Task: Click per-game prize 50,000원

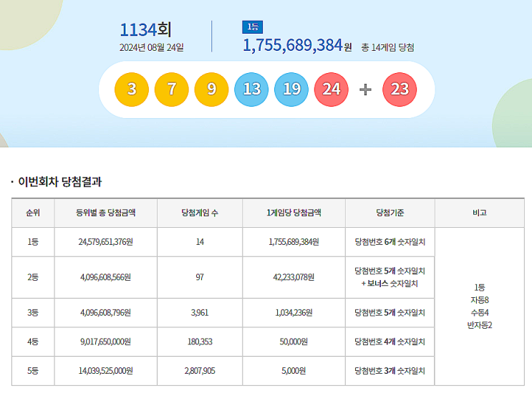Action: click(x=294, y=342)
